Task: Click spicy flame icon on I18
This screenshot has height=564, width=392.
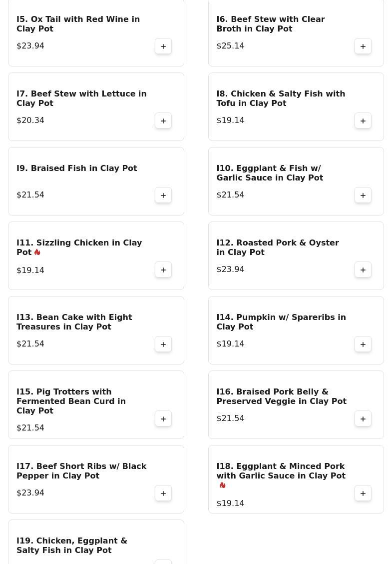Action: (222, 485)
